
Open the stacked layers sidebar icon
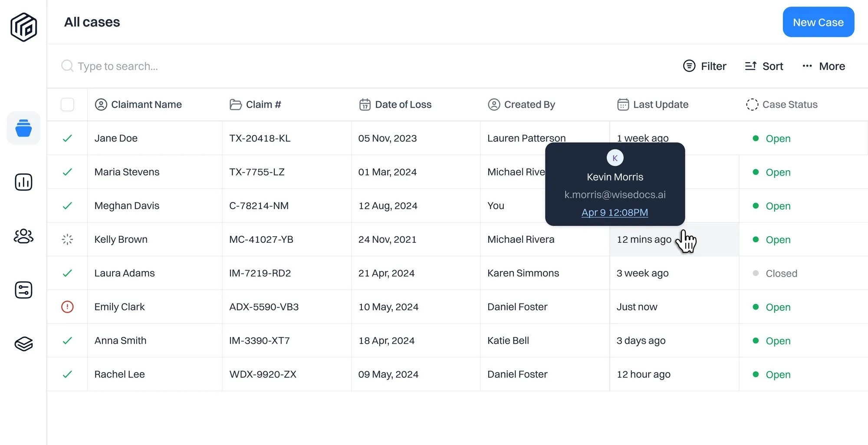pyautogui.click(x=23, y=344)
